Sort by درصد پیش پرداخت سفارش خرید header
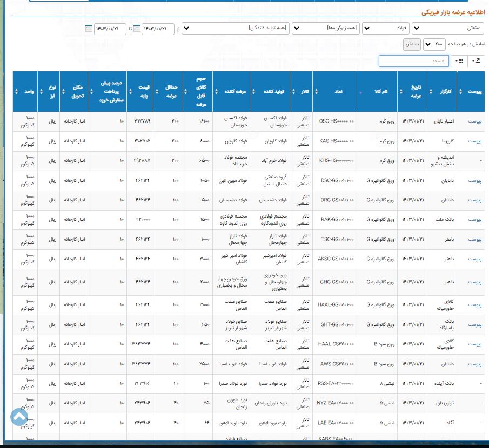489x448 pixels. [108, 92]
